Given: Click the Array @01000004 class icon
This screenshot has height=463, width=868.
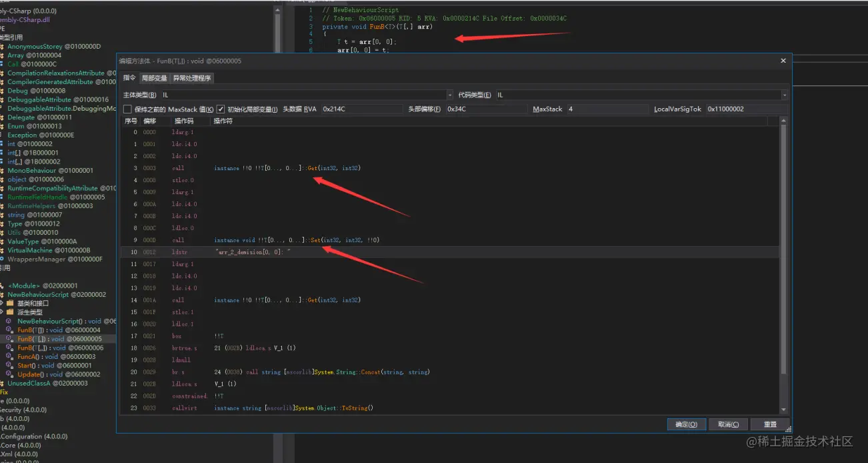Looking at the screenshot, I should [x=2, y=55].
